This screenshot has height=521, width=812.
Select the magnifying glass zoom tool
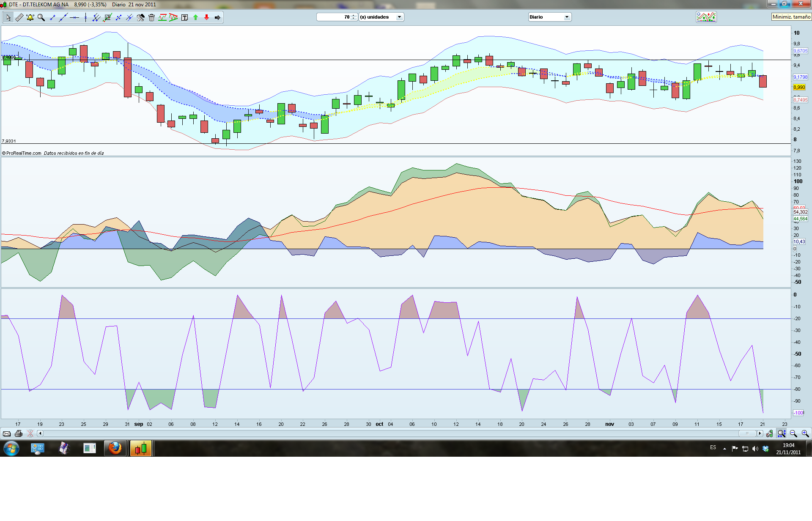click(41, 17)
